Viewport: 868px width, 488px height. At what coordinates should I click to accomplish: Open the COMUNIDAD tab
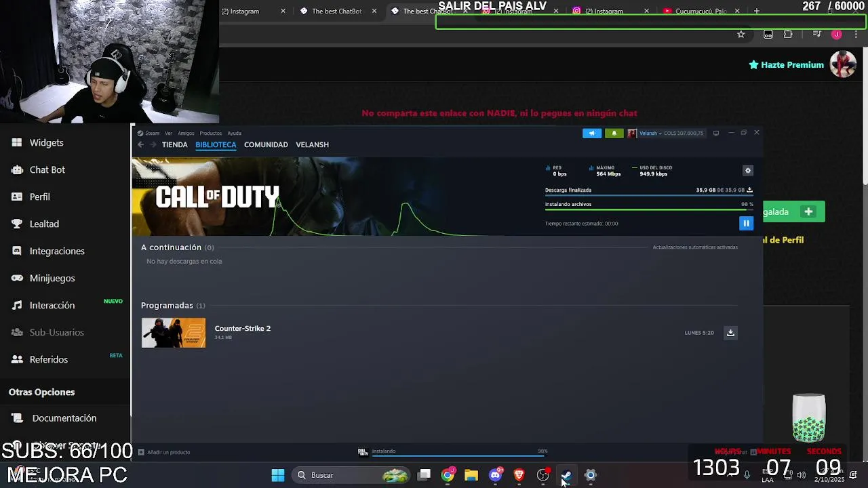(x=266, y=144)
